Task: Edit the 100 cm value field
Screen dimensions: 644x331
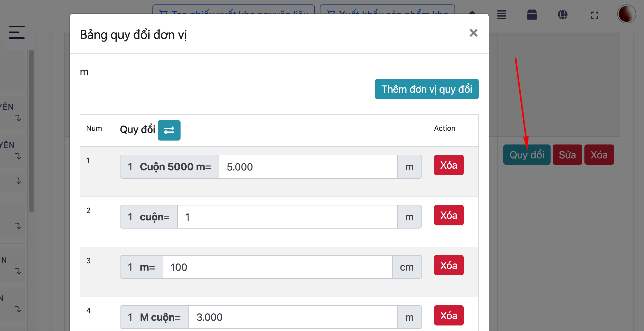Action: [x=278, y=267]
